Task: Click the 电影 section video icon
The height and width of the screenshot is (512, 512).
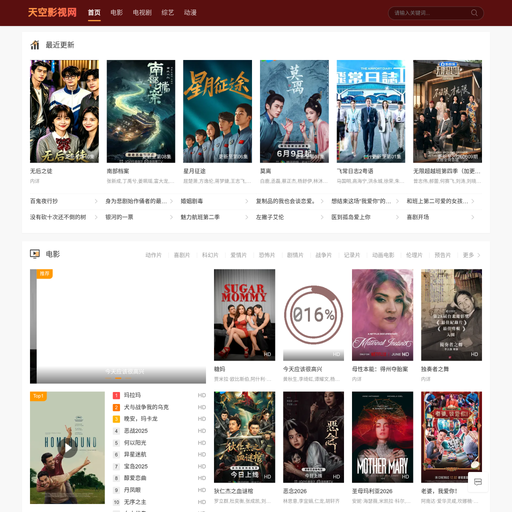Action: point(35,254)
